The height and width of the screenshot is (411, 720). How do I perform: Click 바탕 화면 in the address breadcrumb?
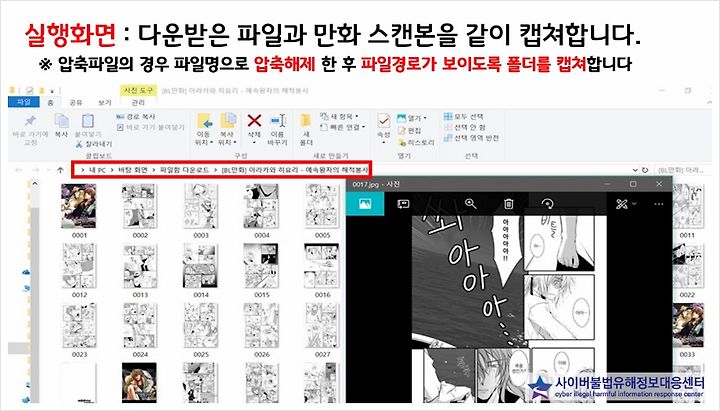pos(133,170)
